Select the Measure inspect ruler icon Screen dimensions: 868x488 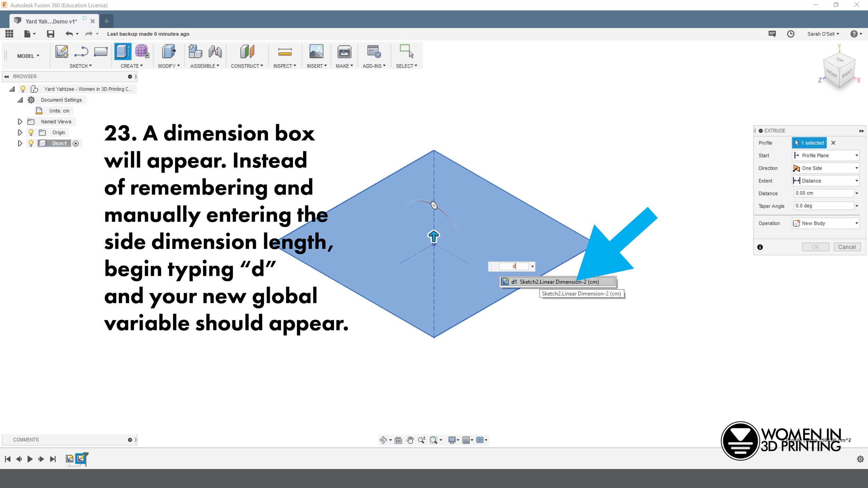[285, 52]
